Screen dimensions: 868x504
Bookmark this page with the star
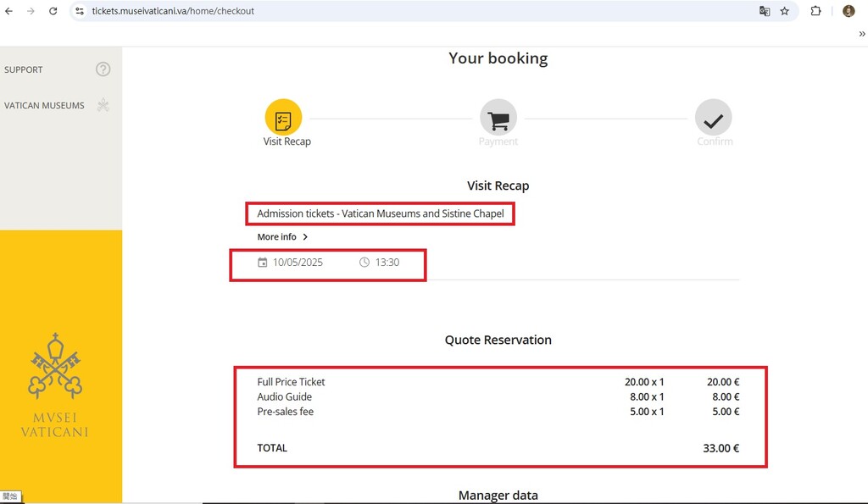[x=784, y=11]
